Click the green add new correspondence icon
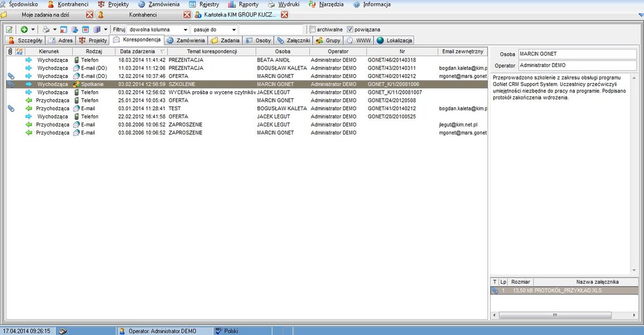 pyautogui.click(x=24, y=30)
